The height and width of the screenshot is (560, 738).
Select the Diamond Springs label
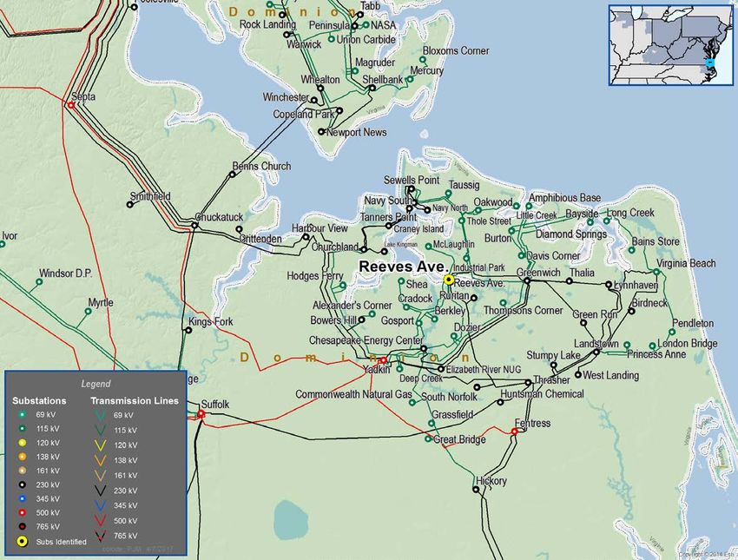pyautogui.click(x=571, y=234)
